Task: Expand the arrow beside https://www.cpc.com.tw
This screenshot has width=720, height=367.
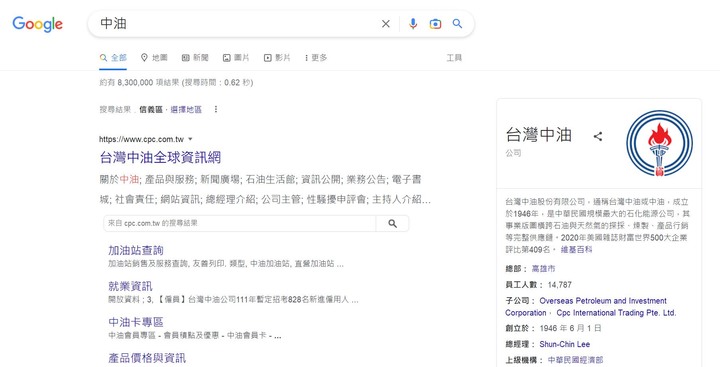Action: click(x=191, y=139)
